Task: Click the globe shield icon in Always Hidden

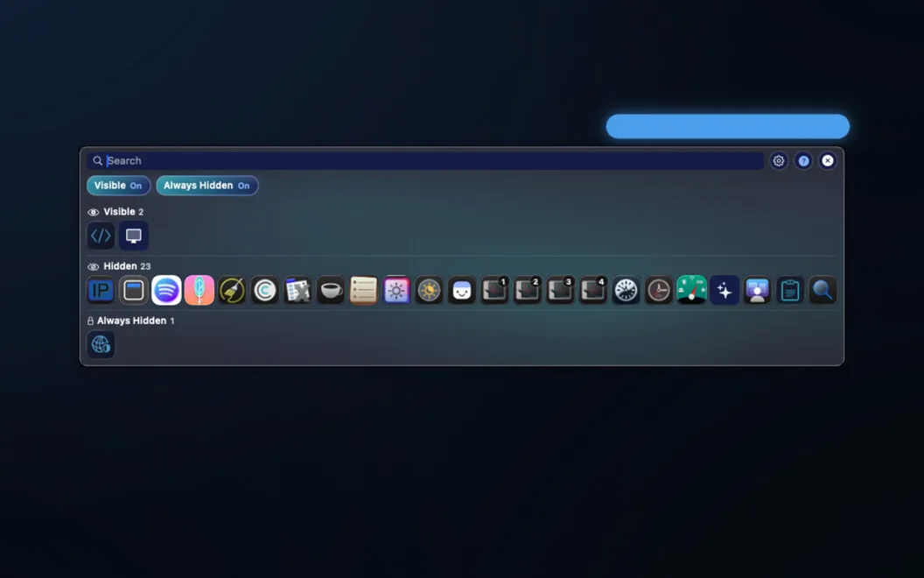Action: pos(101,344)
